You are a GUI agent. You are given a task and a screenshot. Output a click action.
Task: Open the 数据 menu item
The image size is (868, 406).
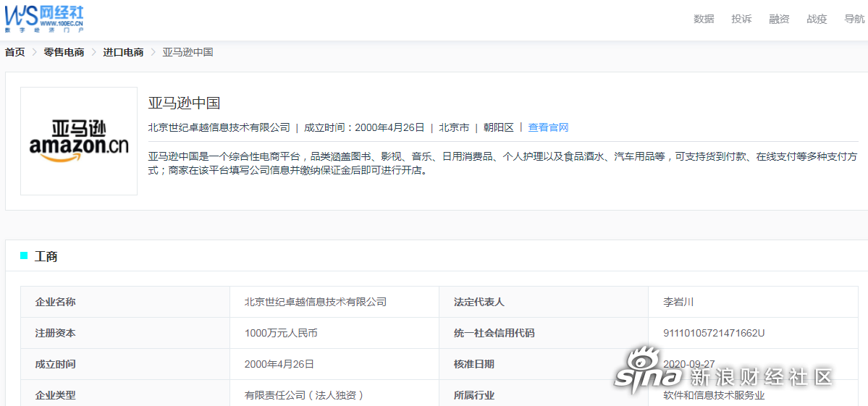pyautogui.click(x=704, y=19)
